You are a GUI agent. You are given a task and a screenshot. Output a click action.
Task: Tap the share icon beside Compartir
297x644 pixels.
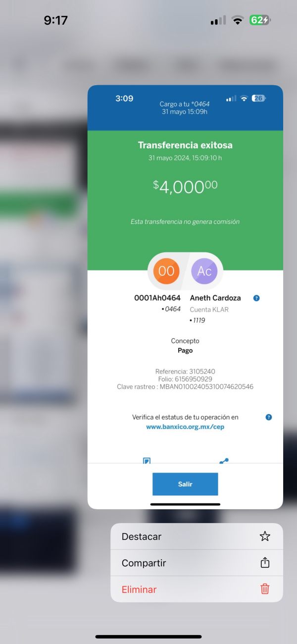[x=265, y=563]
